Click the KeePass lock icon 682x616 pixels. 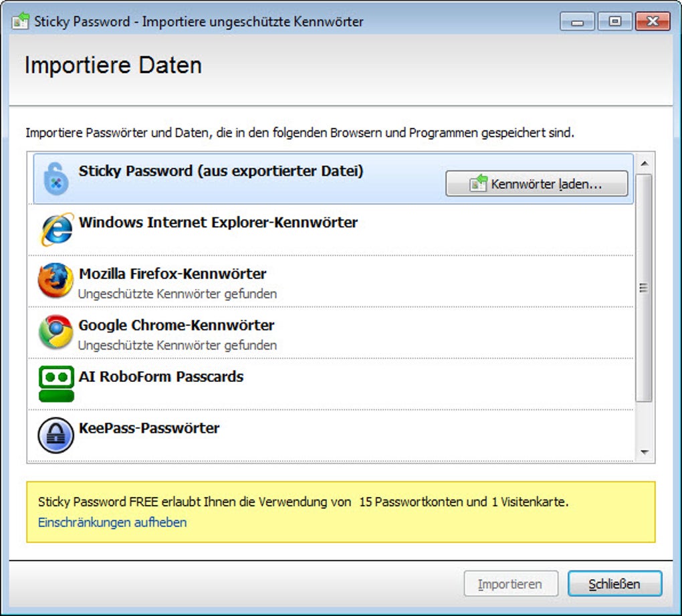pyautogui.click(x=55, y=435)
